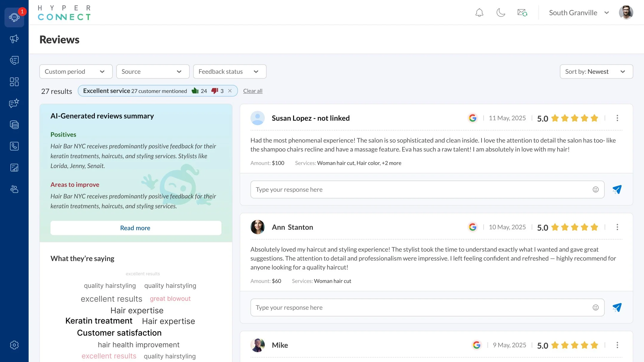Click the response input under Ann Stanton's review
Image resolution: width=644 pixels, height=362 pixels.
click(x=417, y=307)
